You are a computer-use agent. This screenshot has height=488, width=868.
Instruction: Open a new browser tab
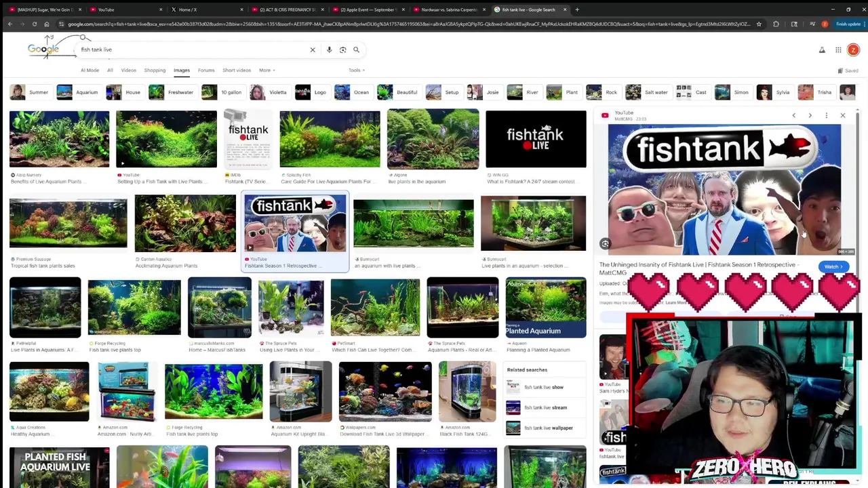577,9
